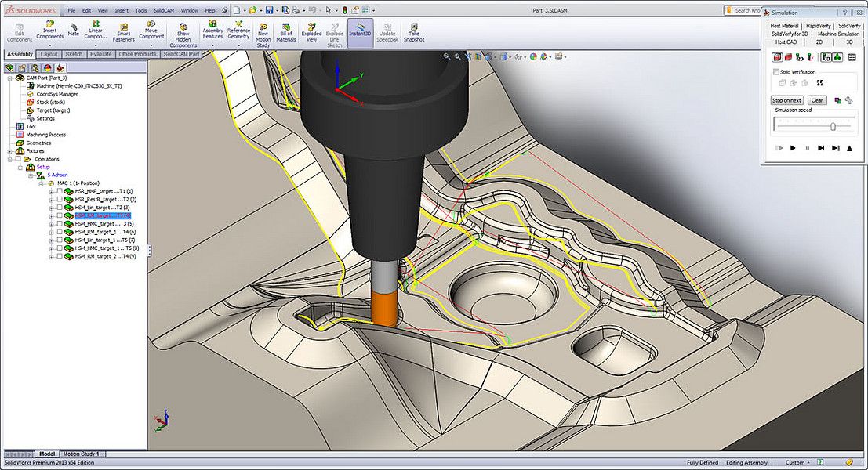Image resolution: width=868 pixels, height=470 pixels.
Task: Check the box for HSR_HMP_target T1 (1)
Action: [x=60, y=191]
